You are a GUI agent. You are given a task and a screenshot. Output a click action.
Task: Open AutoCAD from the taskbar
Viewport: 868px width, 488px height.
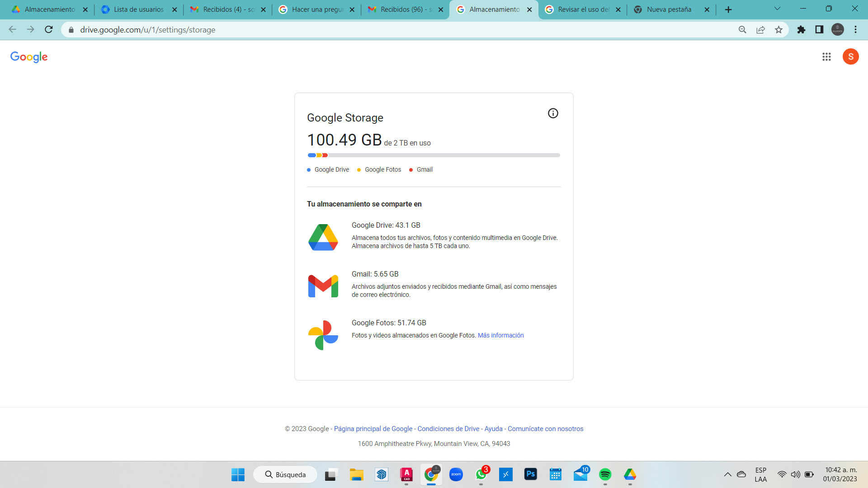pyautogui.click(x=406, y=474)
